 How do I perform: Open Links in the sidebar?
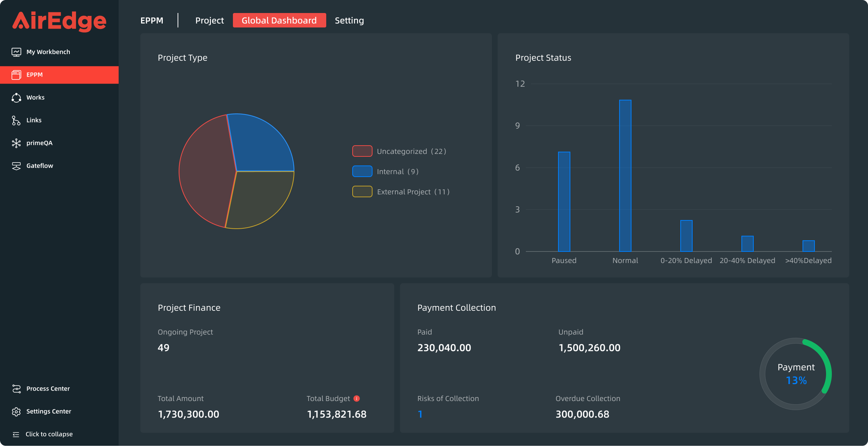pos(59,120)
